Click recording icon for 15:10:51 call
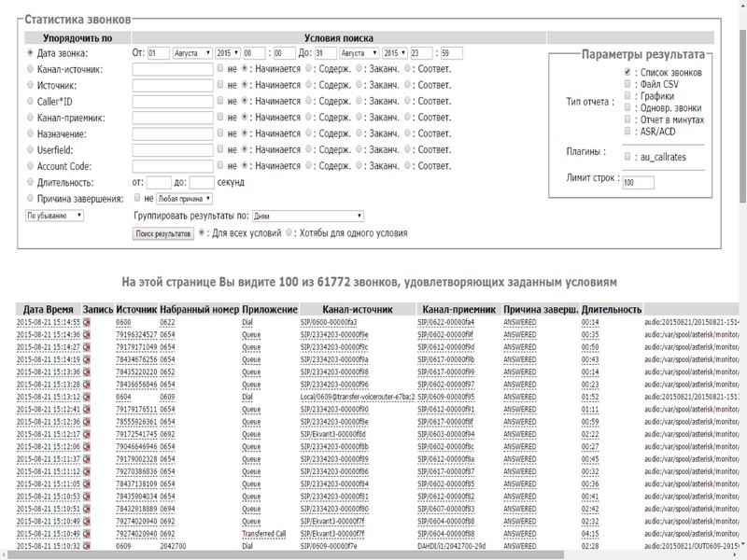747x560 pixels. (87, 509)
